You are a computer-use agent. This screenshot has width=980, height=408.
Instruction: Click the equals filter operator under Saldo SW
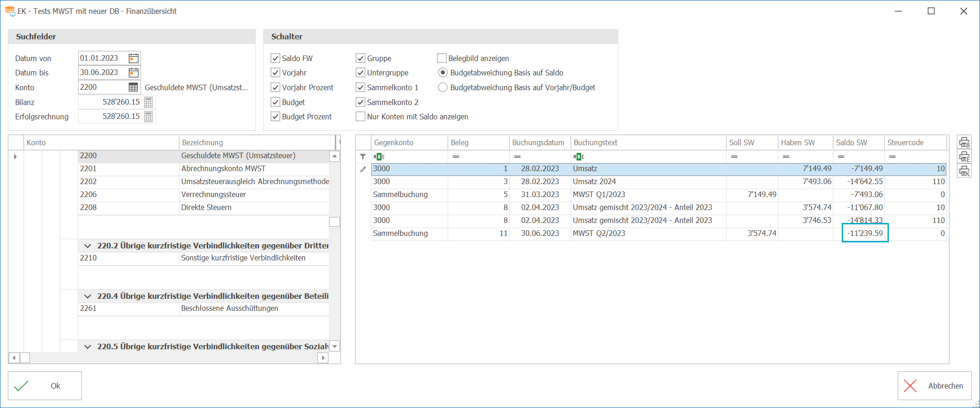pyautogui.click(x=841, y=157)
